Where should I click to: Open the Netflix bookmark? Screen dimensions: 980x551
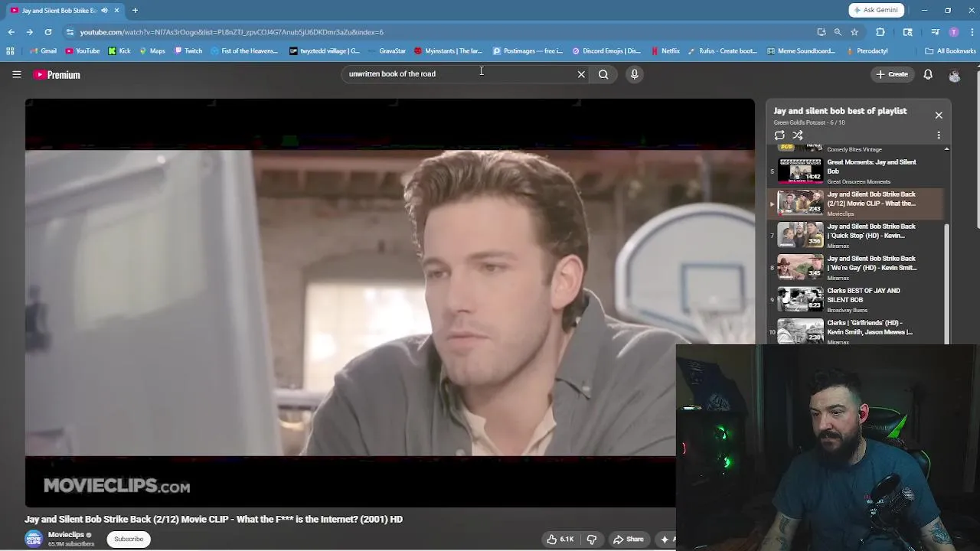pyautogui.click(x=665, y=51)
